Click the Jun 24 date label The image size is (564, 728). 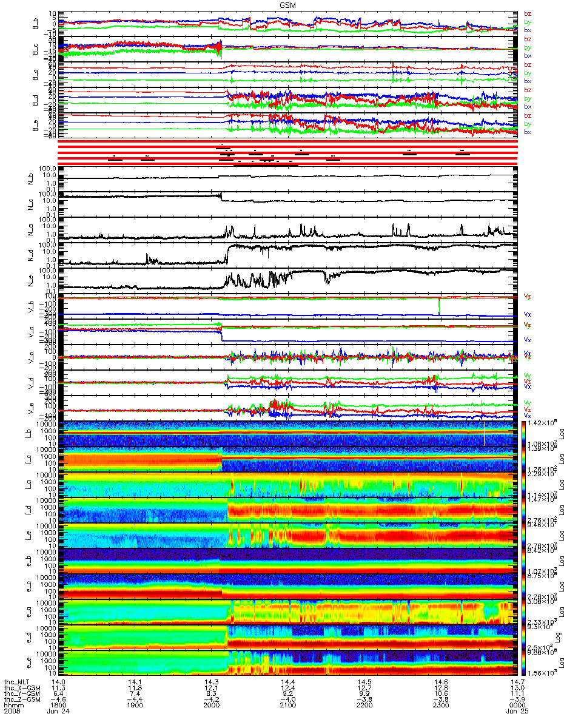point(57,712)
